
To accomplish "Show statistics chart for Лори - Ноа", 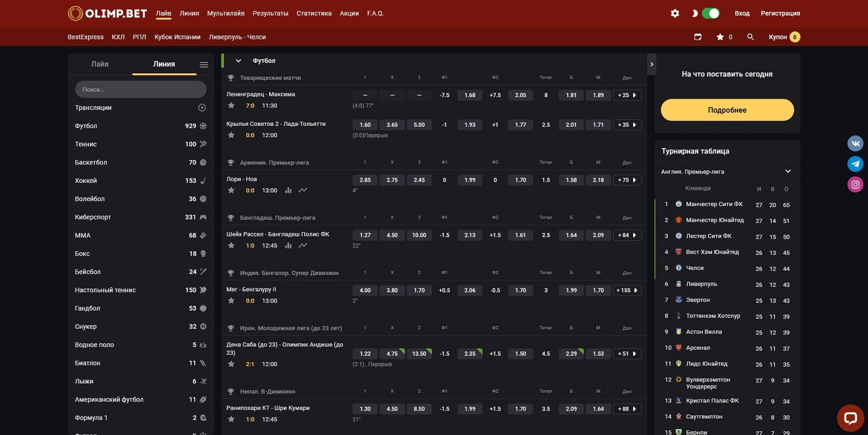I will 288,190.
